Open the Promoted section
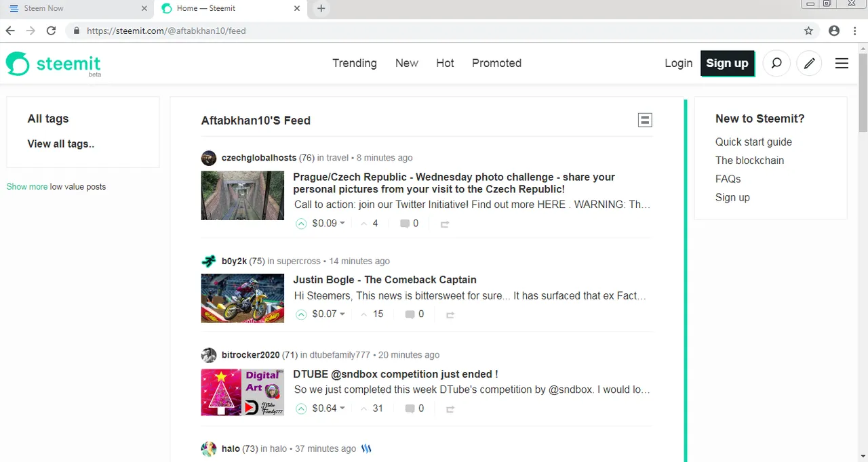 [x=496, y=63]
